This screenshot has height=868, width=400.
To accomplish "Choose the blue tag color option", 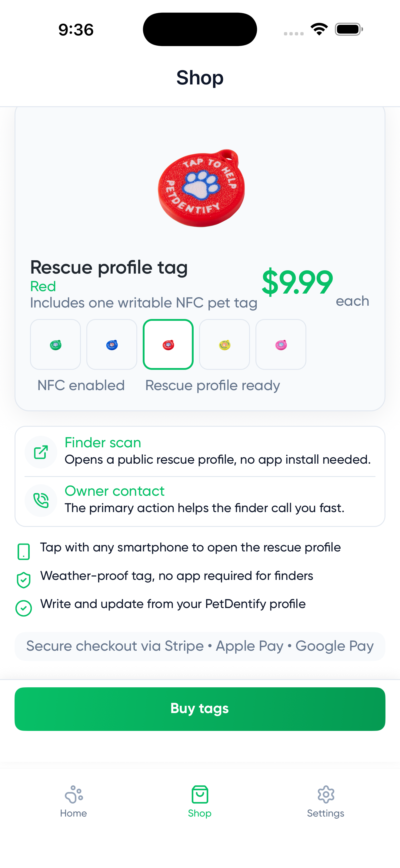I will (112, 344).
